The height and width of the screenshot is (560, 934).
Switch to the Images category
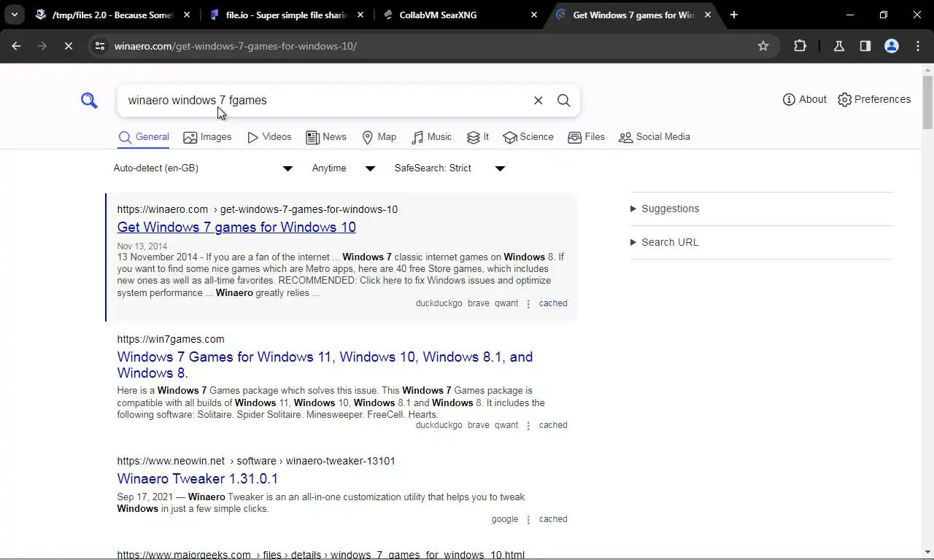pos(207,137)
